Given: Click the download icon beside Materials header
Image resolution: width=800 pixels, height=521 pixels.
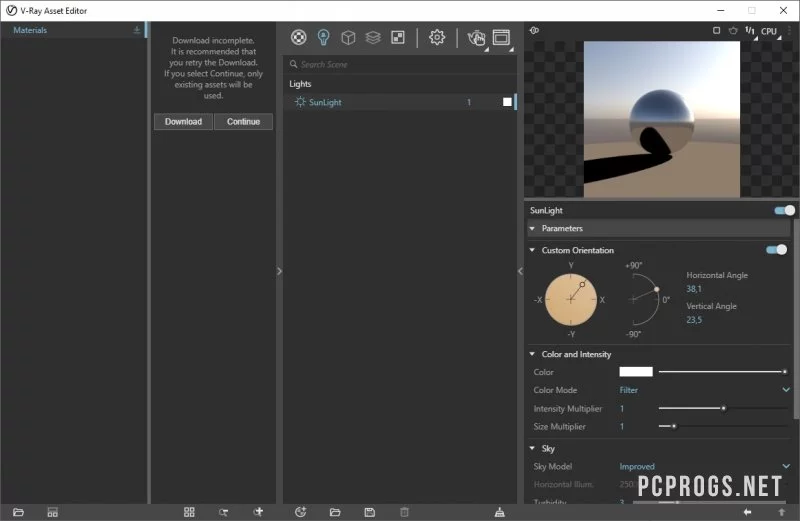Looking at the screenshot, I should (x=137, y=30).
